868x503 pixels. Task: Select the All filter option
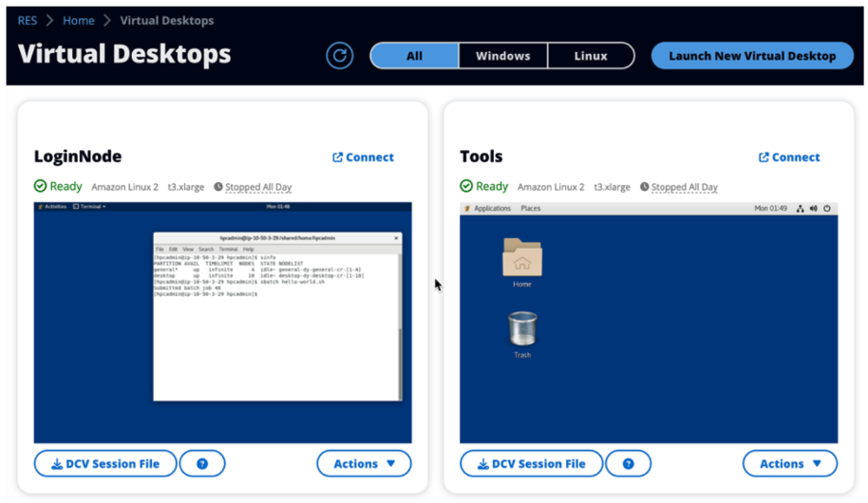[x=414, y=56]
